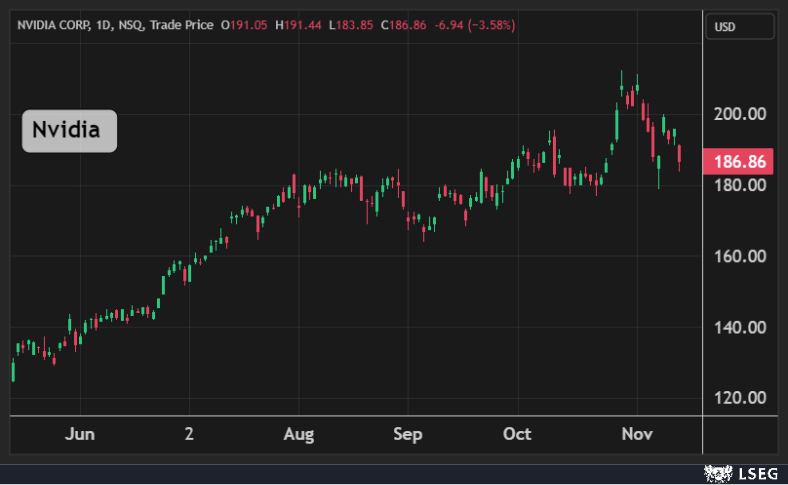Viewport: 788px width, 485px height.
Task: Click the Nov label on time axis
Action: [637, 434]
